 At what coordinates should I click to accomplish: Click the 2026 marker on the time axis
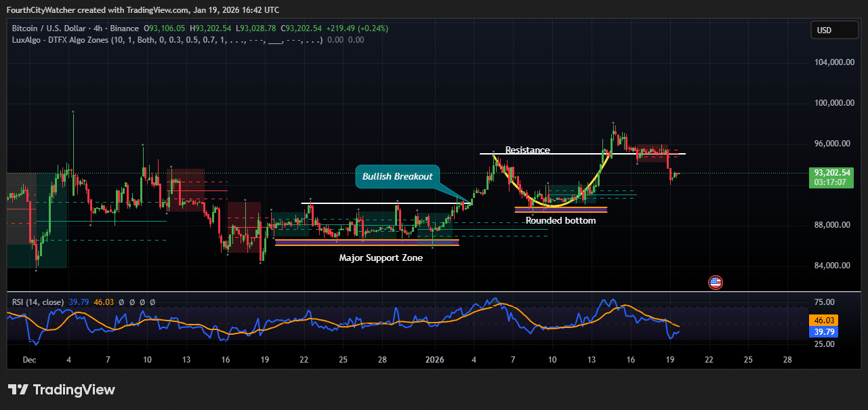coord(434,360)
